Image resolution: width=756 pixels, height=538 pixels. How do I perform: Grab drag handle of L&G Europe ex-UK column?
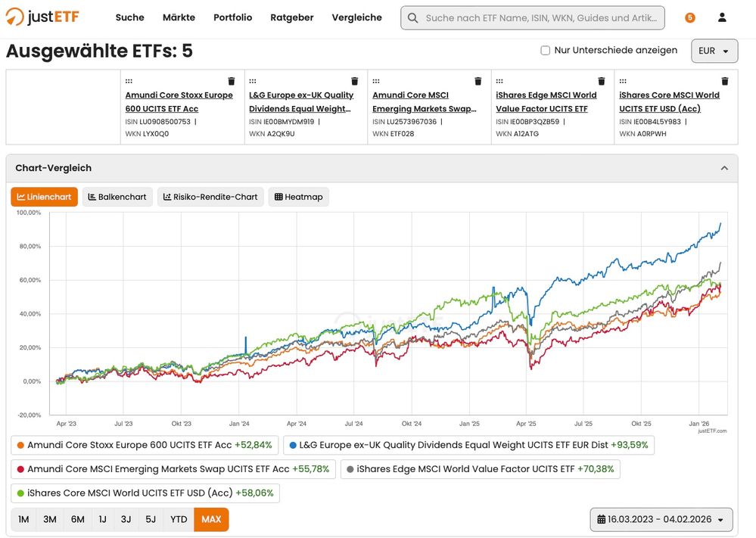click(x=253, y=81)
